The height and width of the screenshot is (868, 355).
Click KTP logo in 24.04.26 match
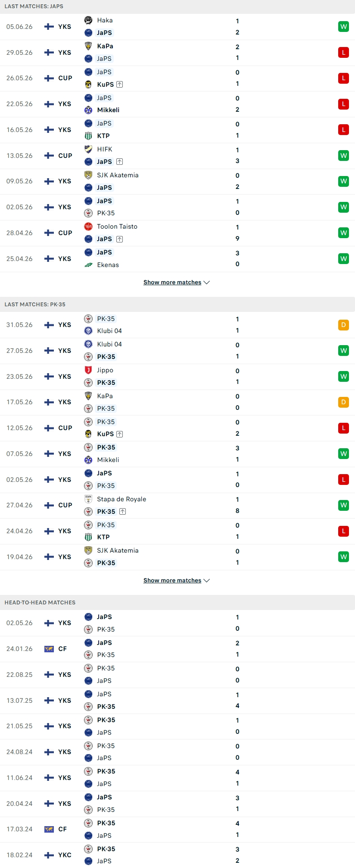[88, 537]
